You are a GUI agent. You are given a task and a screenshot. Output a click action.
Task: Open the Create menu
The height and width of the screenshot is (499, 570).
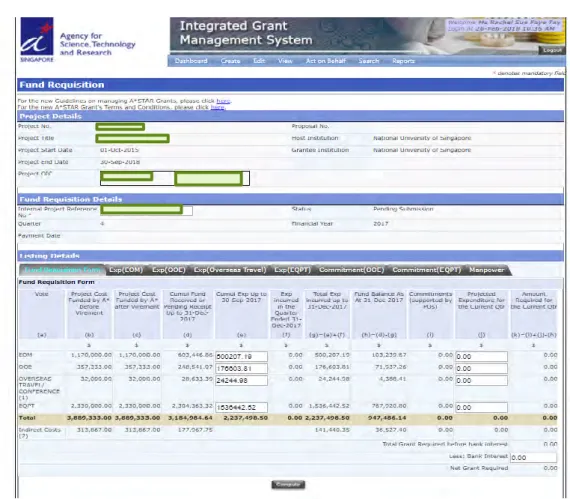(x=230, y=61)
